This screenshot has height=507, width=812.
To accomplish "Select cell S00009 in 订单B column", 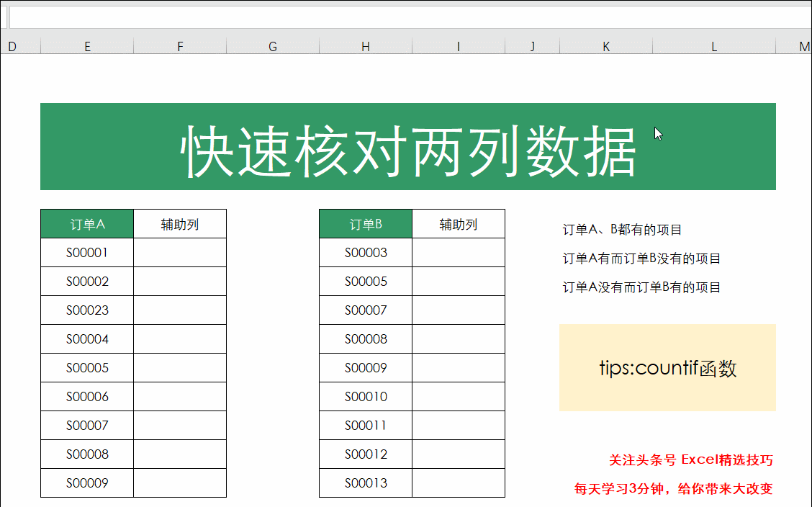I will [366, 368].
